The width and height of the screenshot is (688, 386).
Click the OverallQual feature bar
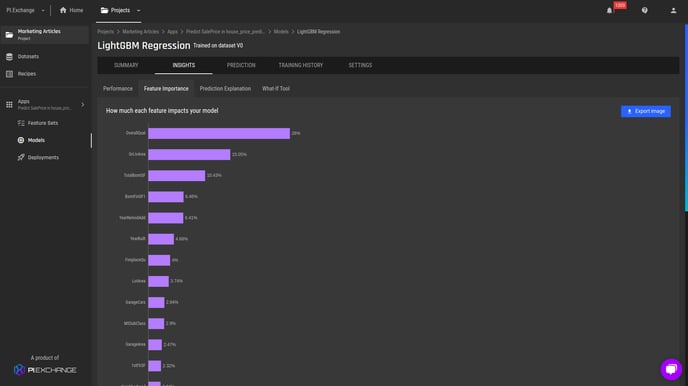(x=219, y=133)
